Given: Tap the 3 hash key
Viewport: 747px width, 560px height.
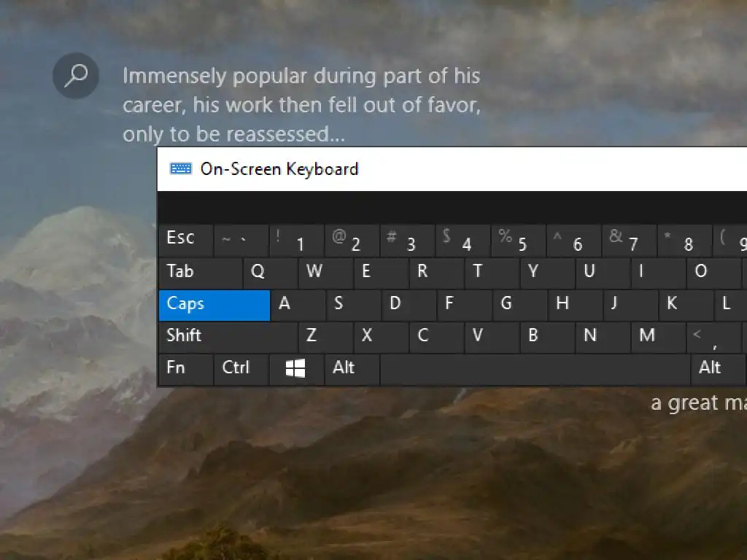Looking at the screenshot, I should (x=407, y=241).
